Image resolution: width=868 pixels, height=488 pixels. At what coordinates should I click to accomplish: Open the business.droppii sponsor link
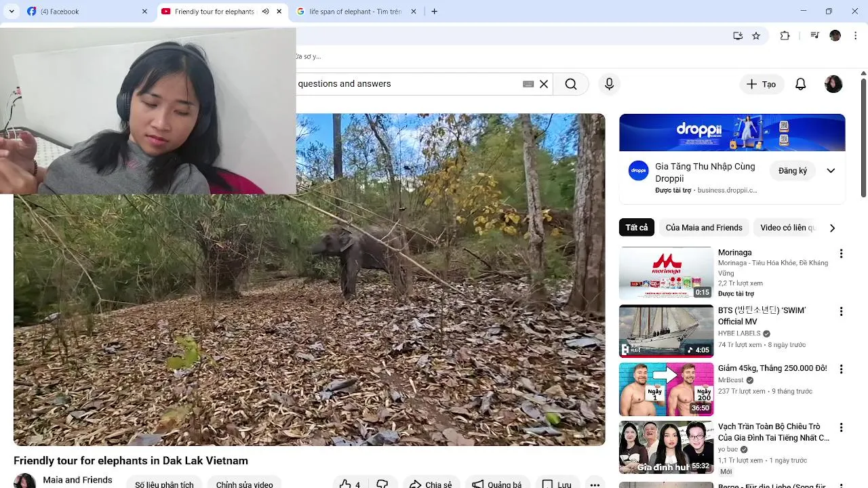[728, 190]
